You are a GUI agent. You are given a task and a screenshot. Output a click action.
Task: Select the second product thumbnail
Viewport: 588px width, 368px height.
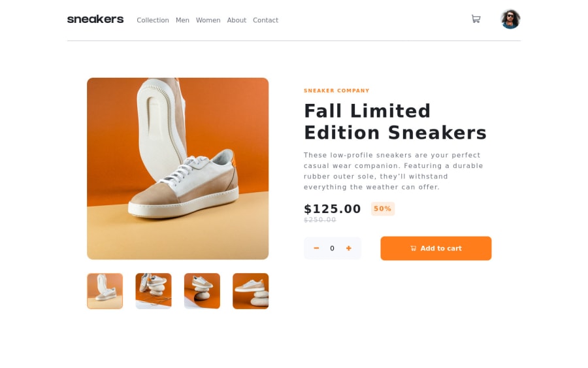click(x=154, y=291)
